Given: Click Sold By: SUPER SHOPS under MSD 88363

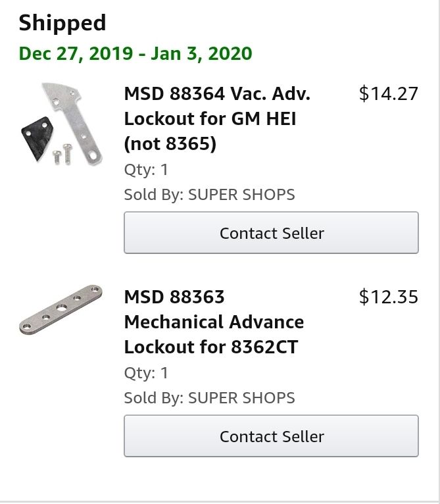Looking at the screenshot, I should click(210, 398).
